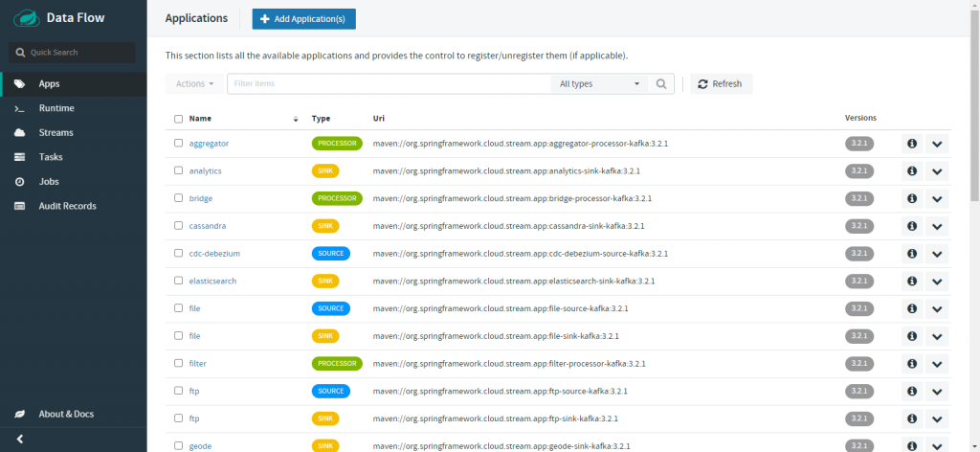Check the bridge row checkbox

coord(178,198)
